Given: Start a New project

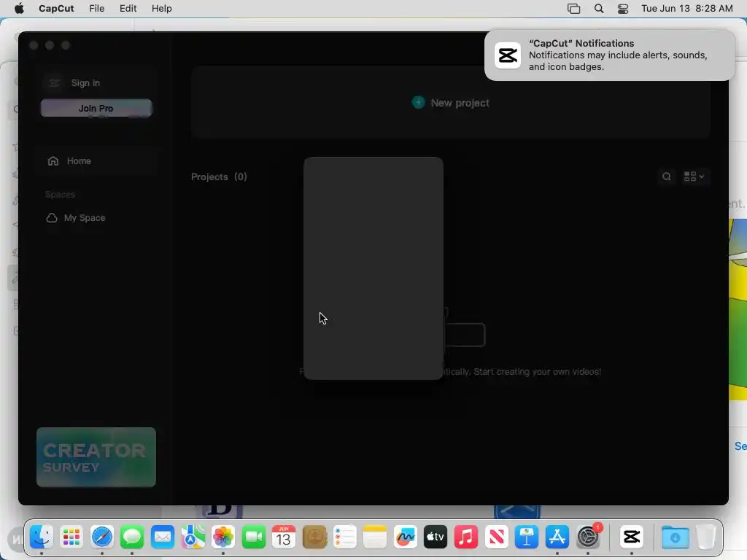Looking at the screenshot, I should 450,102.
